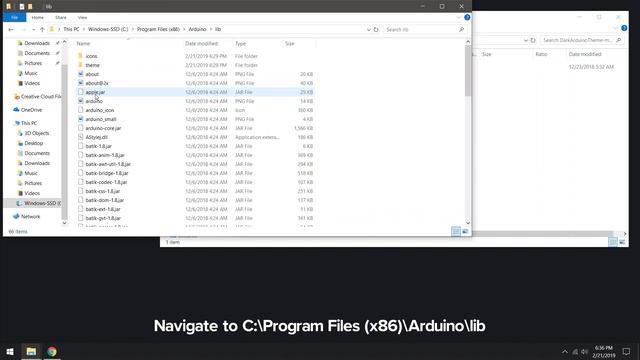
Task: Expand address bar history dropdown
Action: [x=369, y=29]
